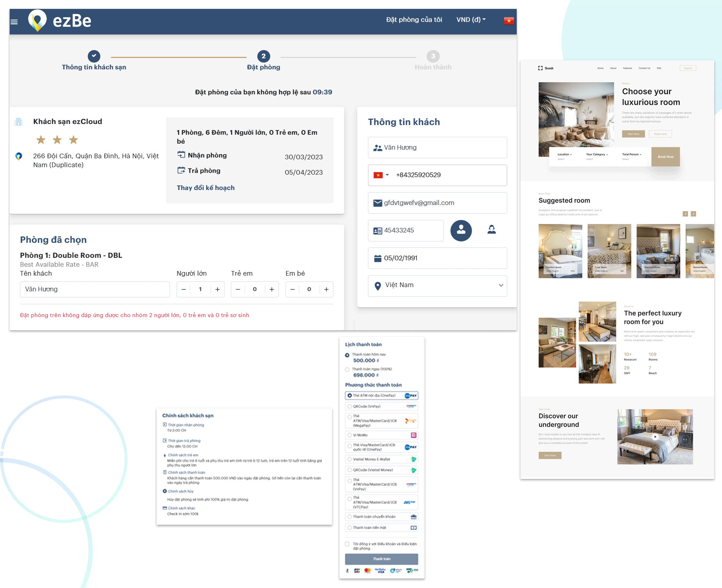Click the envelope icon in the email field

(x=378, y=203)
